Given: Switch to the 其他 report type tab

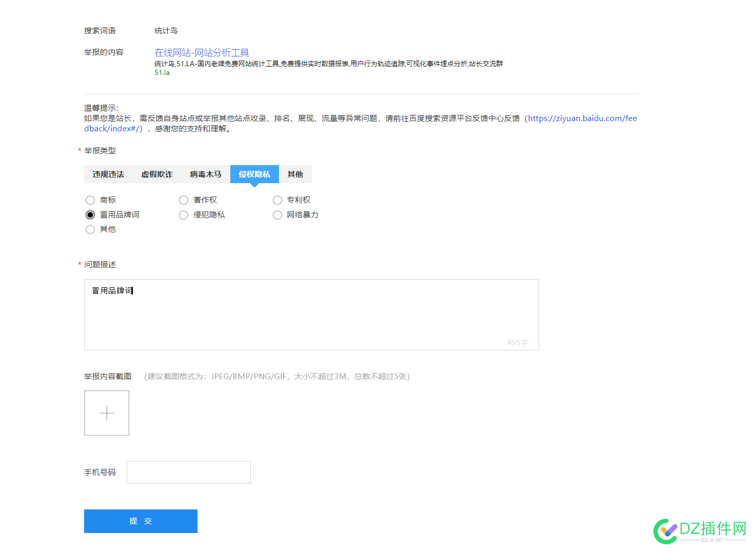Looking at the screenshot, I should [295, 174].
